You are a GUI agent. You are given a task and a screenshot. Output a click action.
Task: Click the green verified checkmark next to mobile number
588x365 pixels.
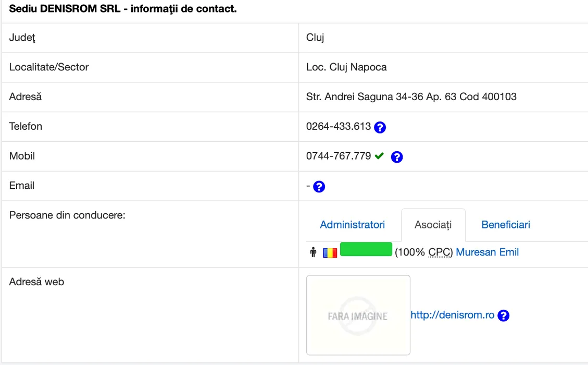pyautogui.click(x=379, y=156)
